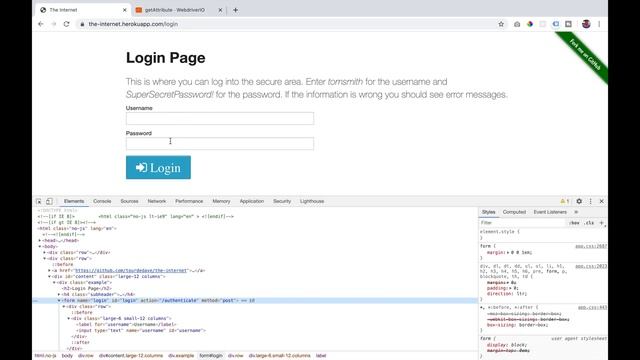
Task: Click label in the breadcrumb bar
Action: (x=321, y=356)
